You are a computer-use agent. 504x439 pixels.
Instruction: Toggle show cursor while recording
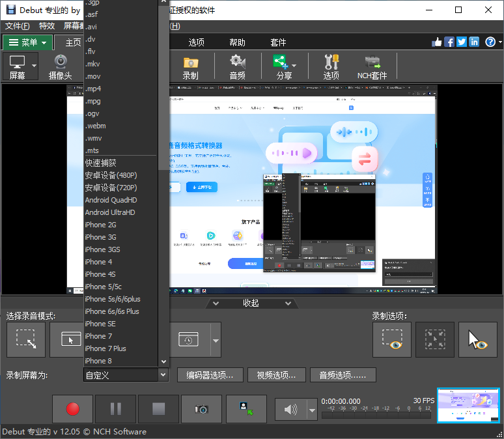[x=478, y=339]
